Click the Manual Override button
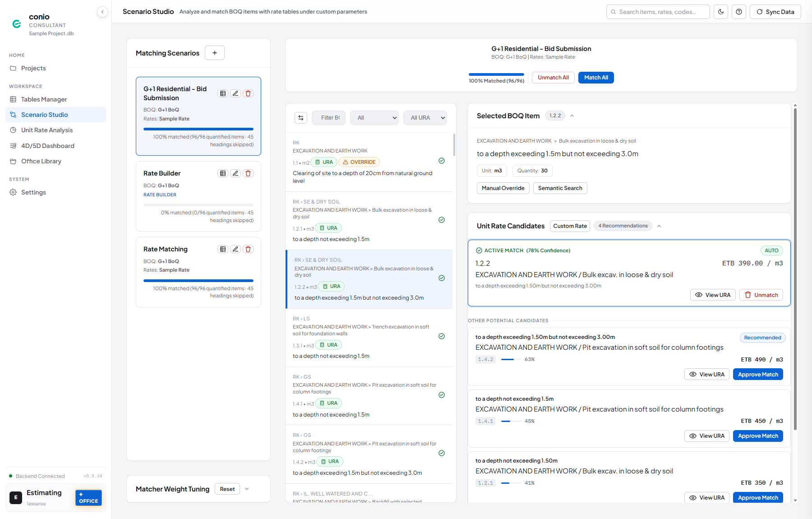Screen dimensions: 812x519 click(x=503, y=188)
